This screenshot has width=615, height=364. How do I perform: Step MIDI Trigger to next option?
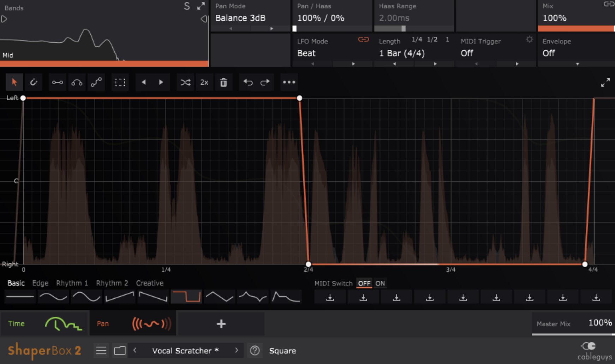(x=517, y=64)
